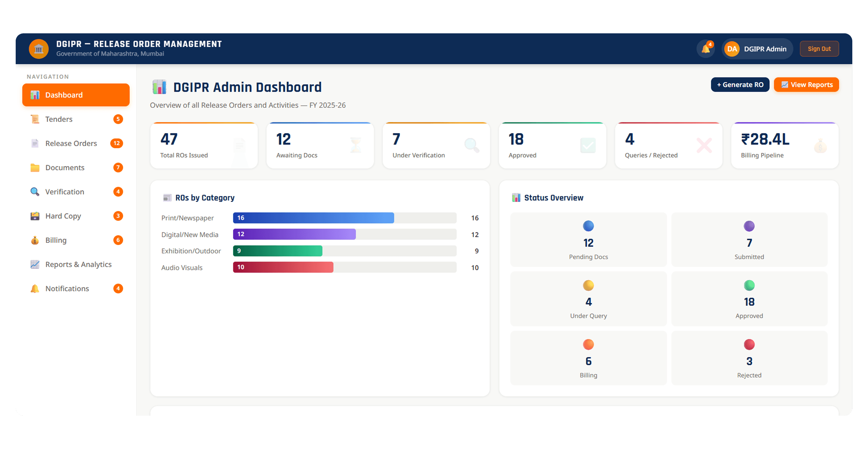868x449 pixels.
Task: Click the money bag icon on Billing Pipeline card
Action: coord(820,145)
